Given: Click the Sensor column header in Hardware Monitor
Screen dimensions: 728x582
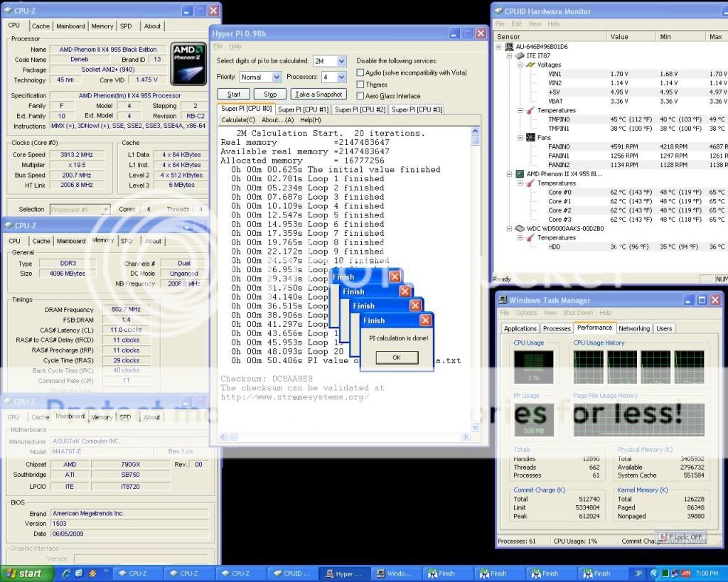Looking at the screenshot, I should [550, 37].
